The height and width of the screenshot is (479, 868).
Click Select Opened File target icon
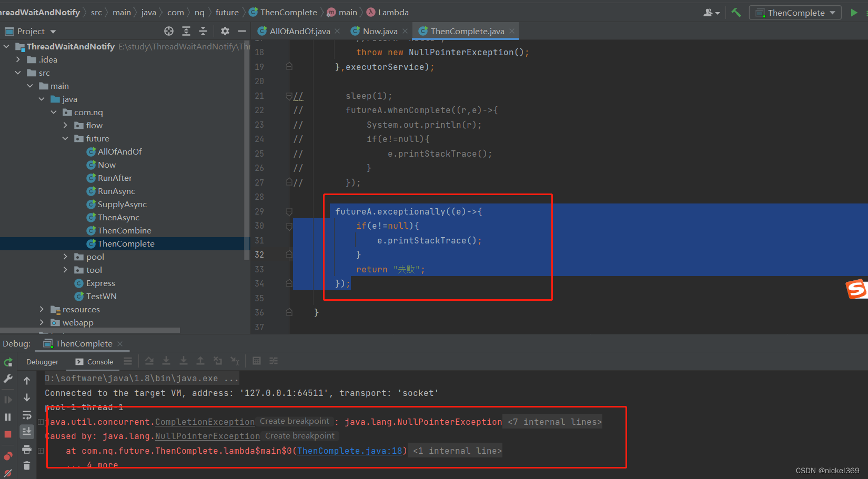(169, 31)
